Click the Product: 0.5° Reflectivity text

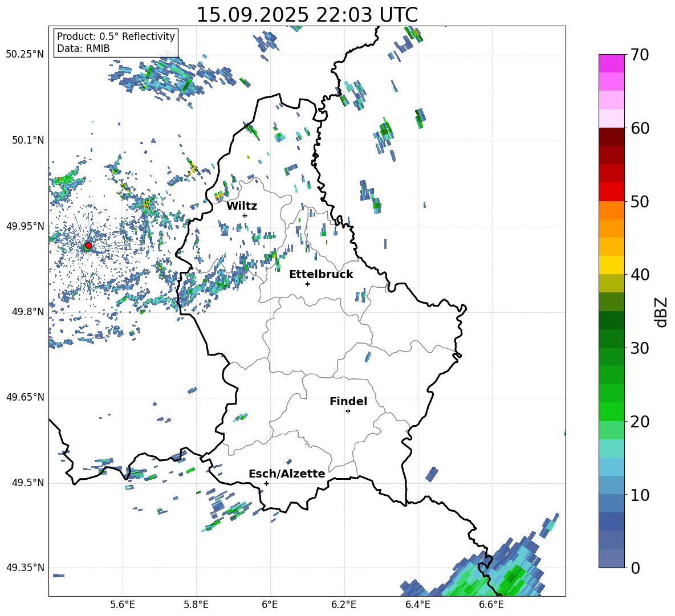tap(116, 36)
